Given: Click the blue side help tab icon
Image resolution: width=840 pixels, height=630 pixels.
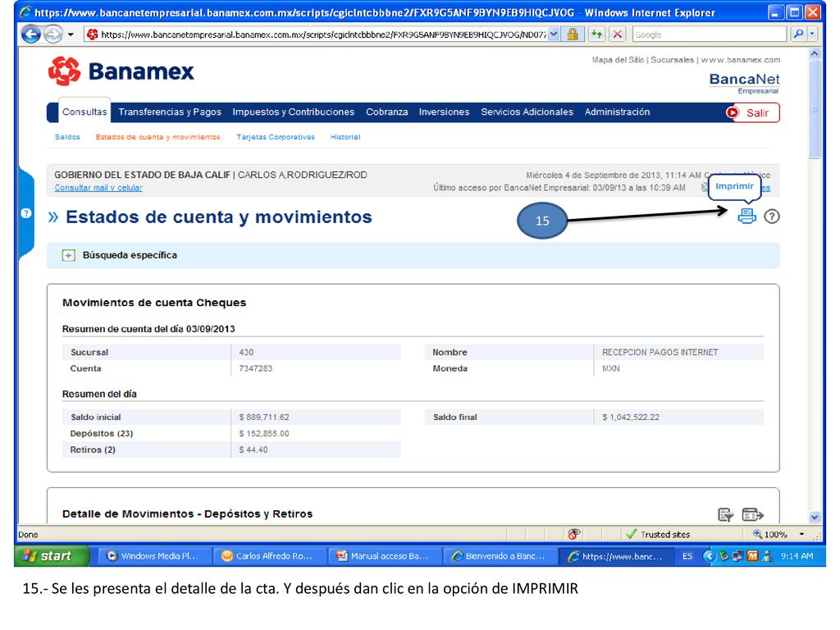Looking at the screenshot, I should coord(25,213).
